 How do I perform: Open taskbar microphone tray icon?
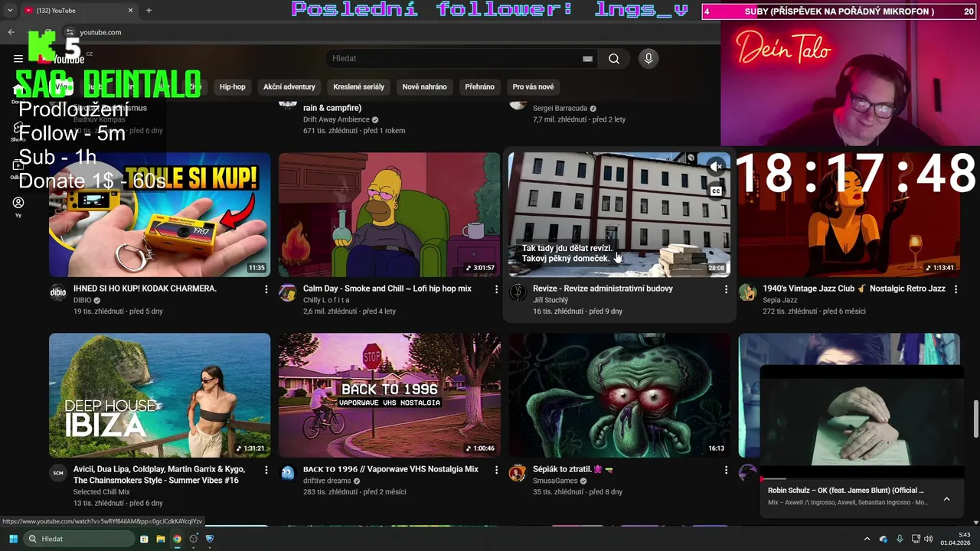pyautogui.click(x=900, y=539)
